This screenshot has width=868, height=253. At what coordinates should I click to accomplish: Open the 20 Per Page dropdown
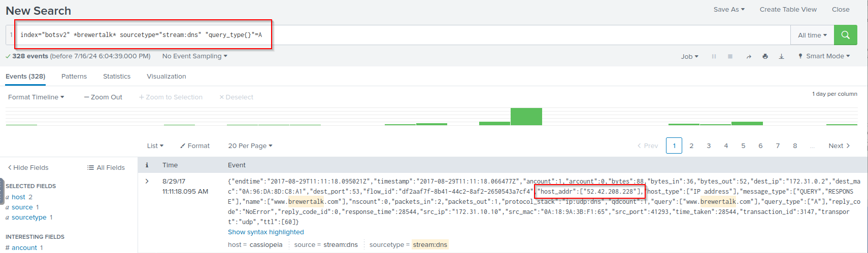(x=250, y=146)
